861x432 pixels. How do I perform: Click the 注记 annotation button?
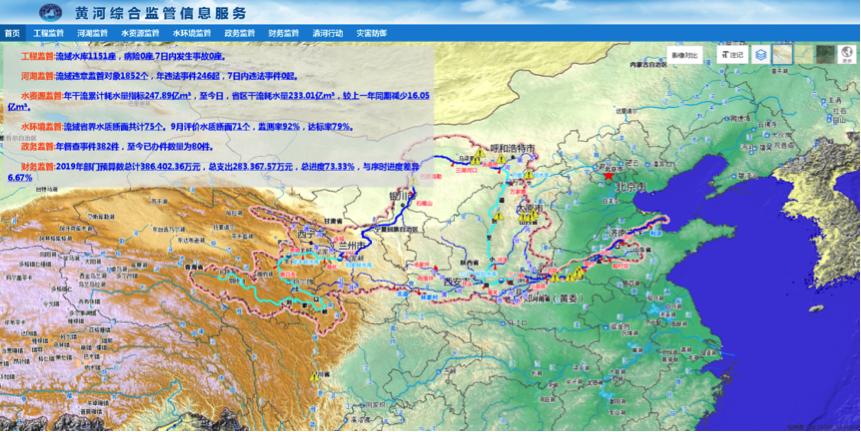coord(732,55)
